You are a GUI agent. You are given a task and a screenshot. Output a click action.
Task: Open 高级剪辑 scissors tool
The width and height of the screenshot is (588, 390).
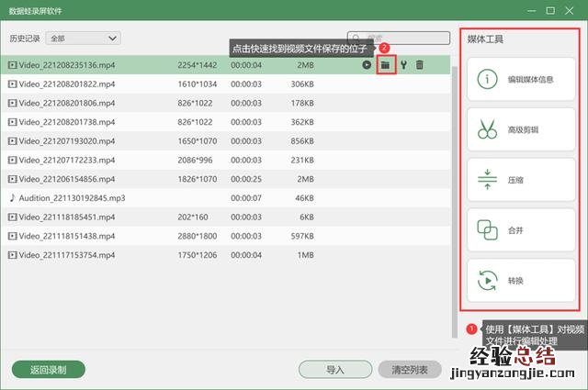[520, 130]
